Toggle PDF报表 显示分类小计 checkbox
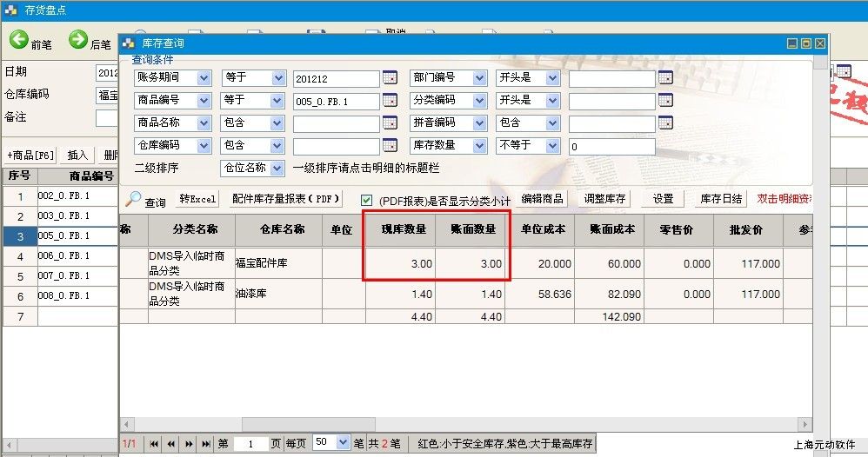 point(366,201)
